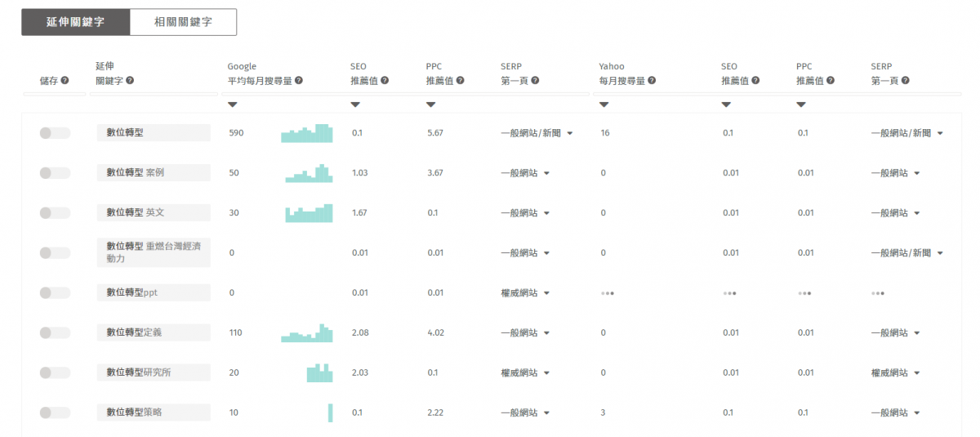Screen dimensions: 980x437
Task: Click help icon beside 延伸關鍵字 column header
Action: 130,81
